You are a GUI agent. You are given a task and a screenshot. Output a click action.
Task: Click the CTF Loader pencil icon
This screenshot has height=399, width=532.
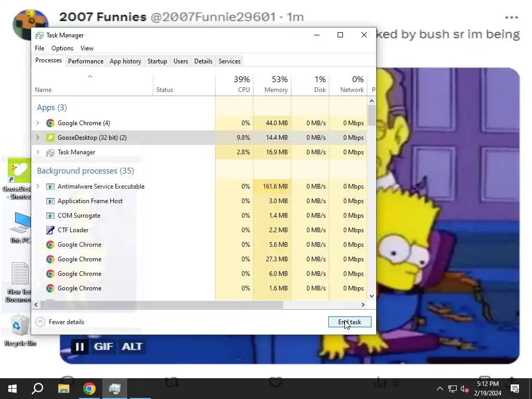click(50, 230)
